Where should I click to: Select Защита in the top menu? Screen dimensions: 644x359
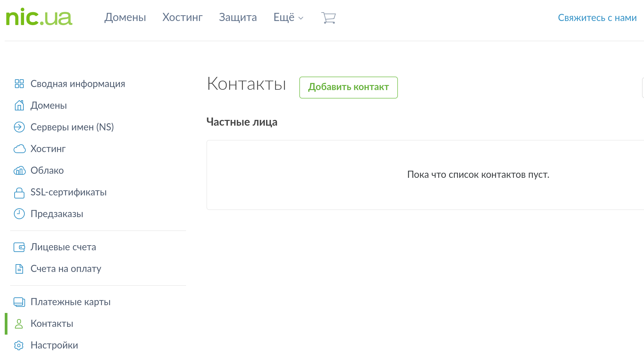pos(238,17)
